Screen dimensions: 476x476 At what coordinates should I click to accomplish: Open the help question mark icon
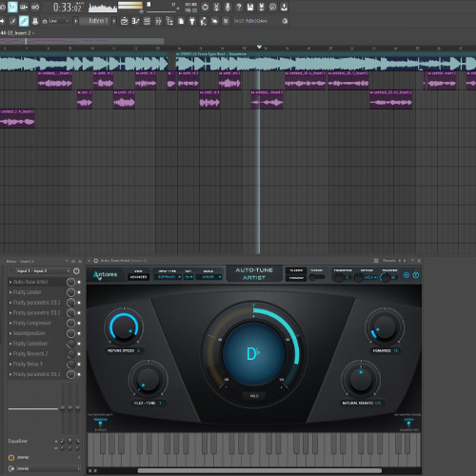click(x=239, y=7)
